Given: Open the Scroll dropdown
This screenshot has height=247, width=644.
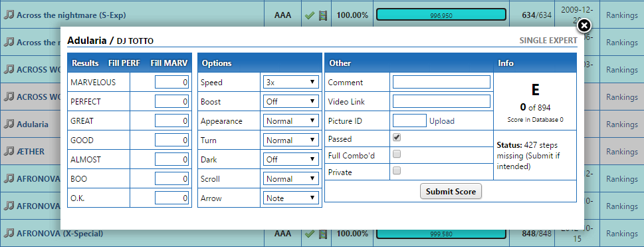Looking at the screenshot, I should coord(291,178).
